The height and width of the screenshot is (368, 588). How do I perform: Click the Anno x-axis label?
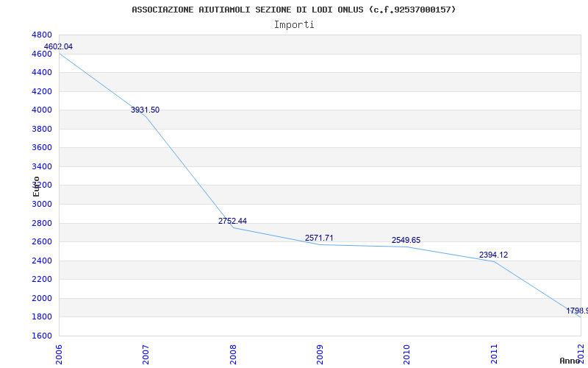coord(570,361)
